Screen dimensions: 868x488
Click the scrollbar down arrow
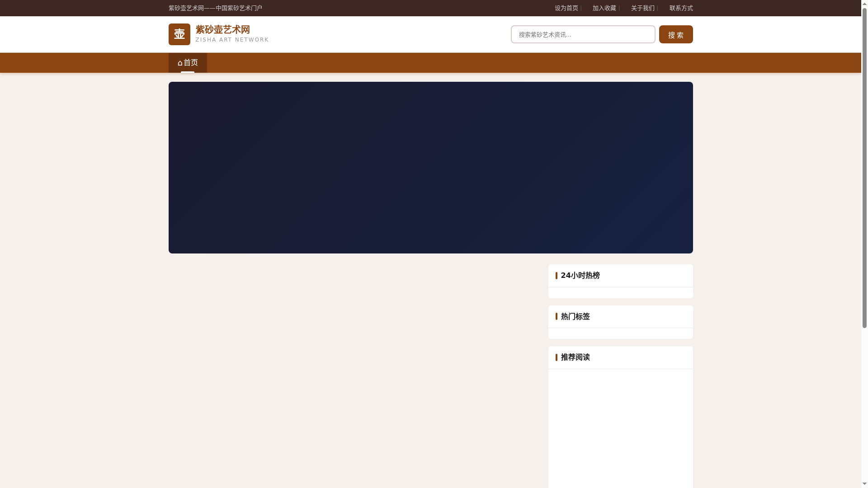pyautogui.click(x=864, y=485)
